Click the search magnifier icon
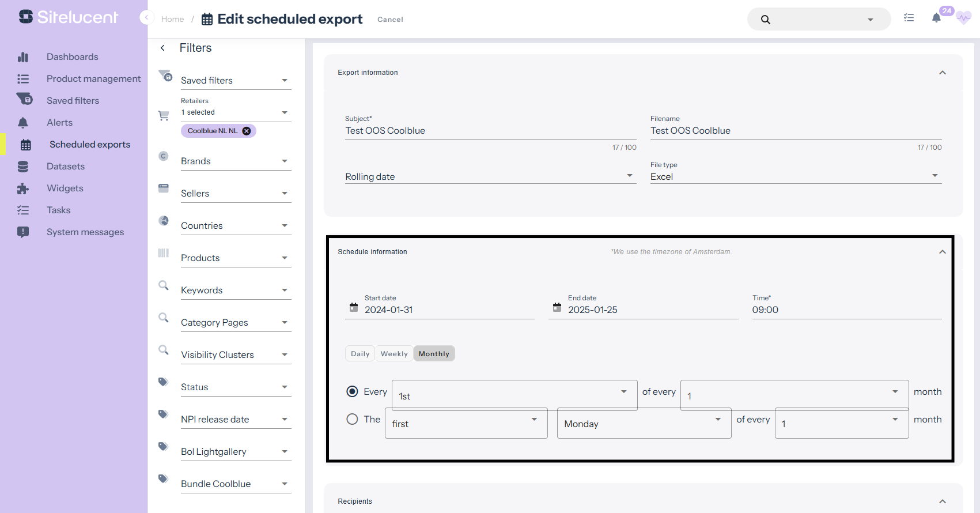The image size is (980, 513). point(765,20)
